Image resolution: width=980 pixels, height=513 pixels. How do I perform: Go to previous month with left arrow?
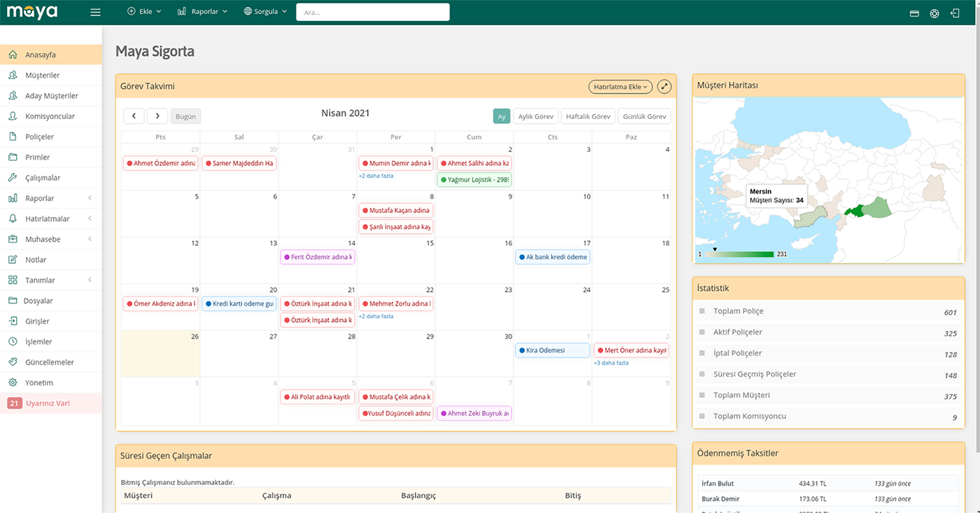point(134,116)
